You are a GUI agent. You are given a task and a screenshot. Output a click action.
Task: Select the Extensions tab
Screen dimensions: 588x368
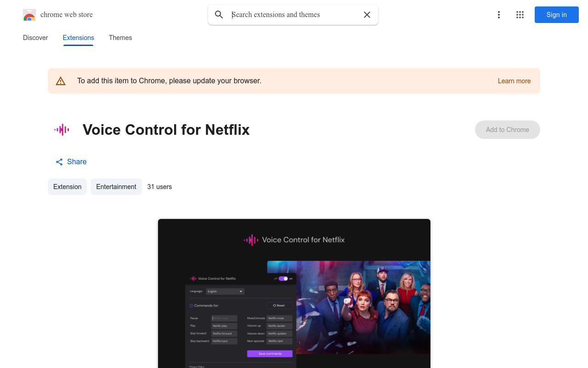point(79,38)
